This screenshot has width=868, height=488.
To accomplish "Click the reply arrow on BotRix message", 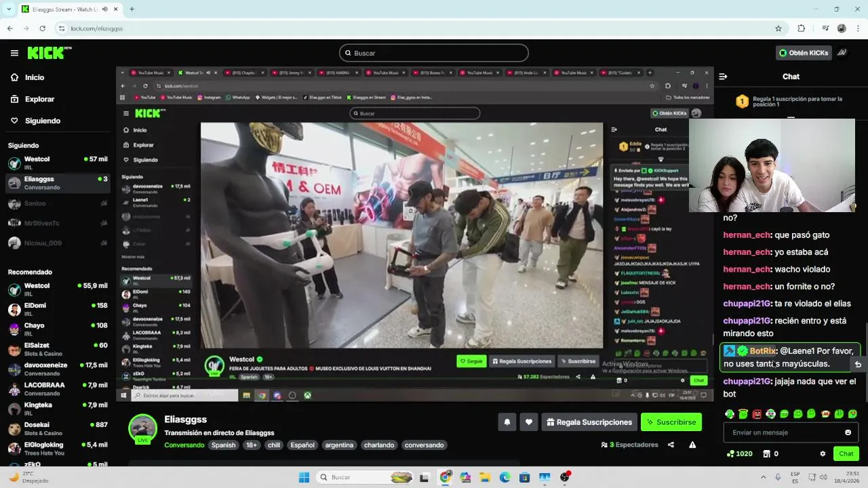I will point(858,364).
